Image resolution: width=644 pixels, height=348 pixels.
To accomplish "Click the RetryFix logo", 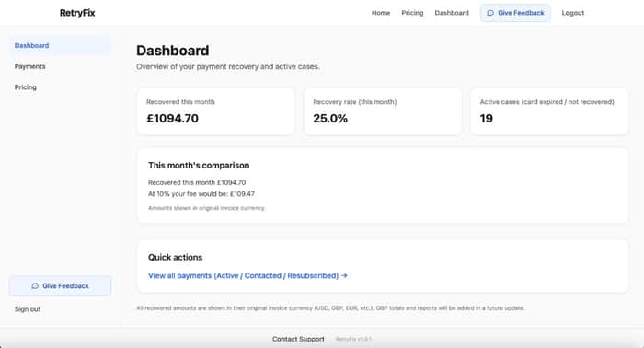I will click(x=77, y=13).
